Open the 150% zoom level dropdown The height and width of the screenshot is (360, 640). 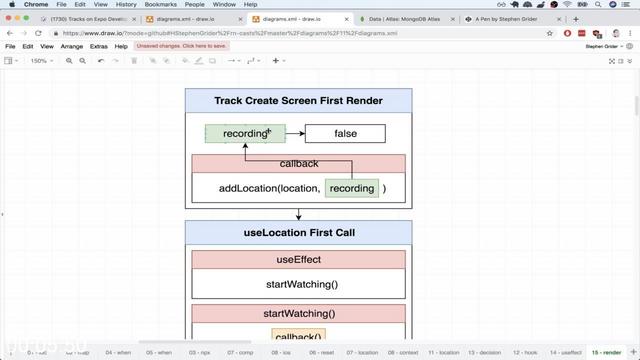pos(42,61)
